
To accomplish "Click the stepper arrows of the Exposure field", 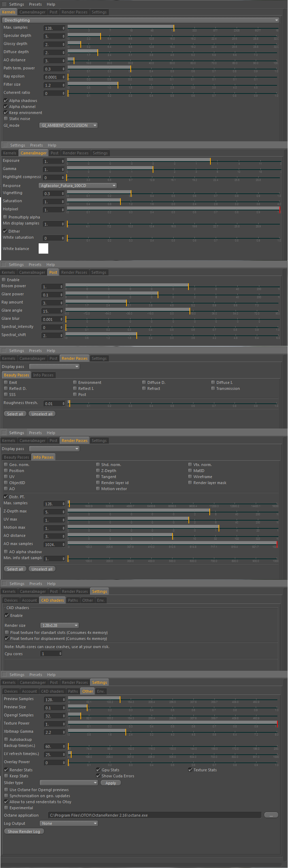I will 63,161.
